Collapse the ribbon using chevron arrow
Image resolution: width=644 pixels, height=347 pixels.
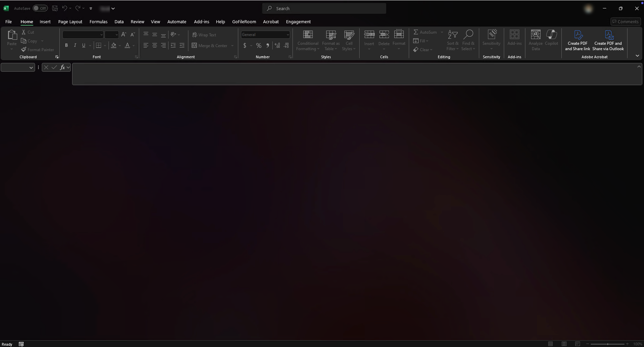pyautogui.click(x=637, y=56)
